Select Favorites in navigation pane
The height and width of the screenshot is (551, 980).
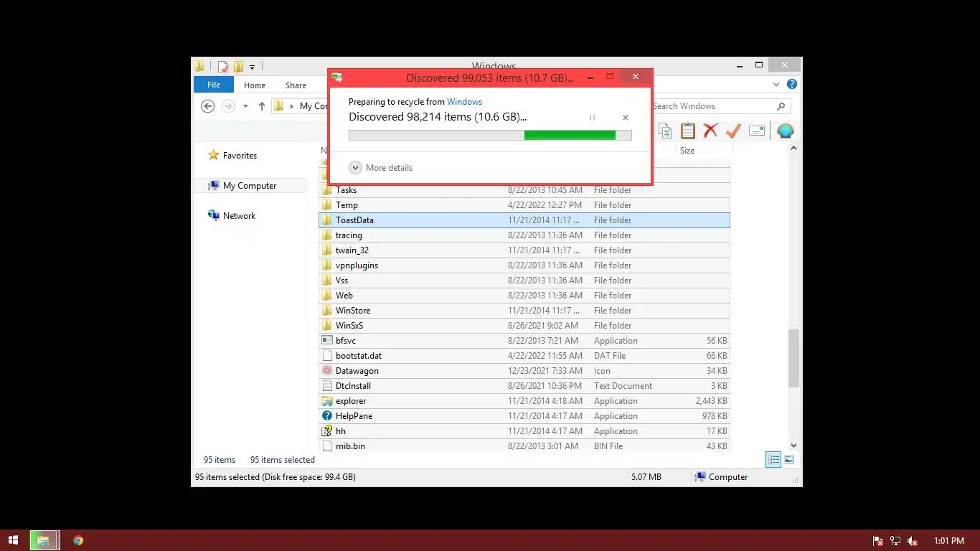pyautogui.click(x=240, y=155)
